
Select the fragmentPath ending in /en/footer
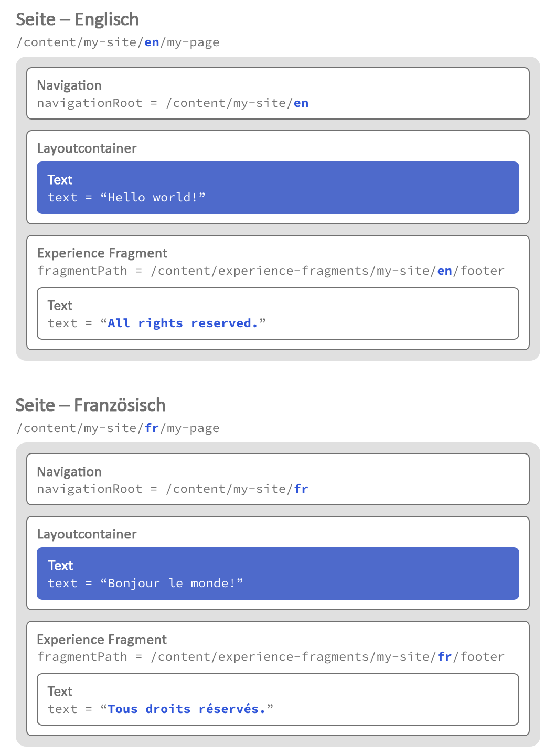[x=327, y=271]
